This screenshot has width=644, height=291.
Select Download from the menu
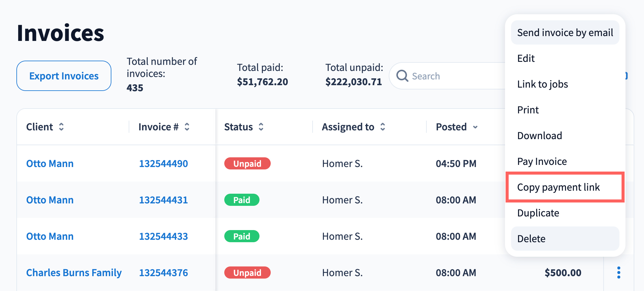tap(539, 135)
